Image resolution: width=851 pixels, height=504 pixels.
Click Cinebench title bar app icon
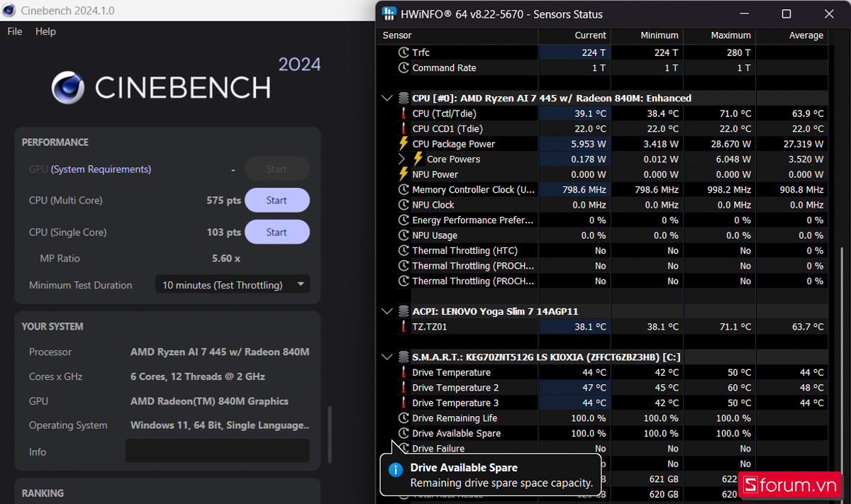9,11
